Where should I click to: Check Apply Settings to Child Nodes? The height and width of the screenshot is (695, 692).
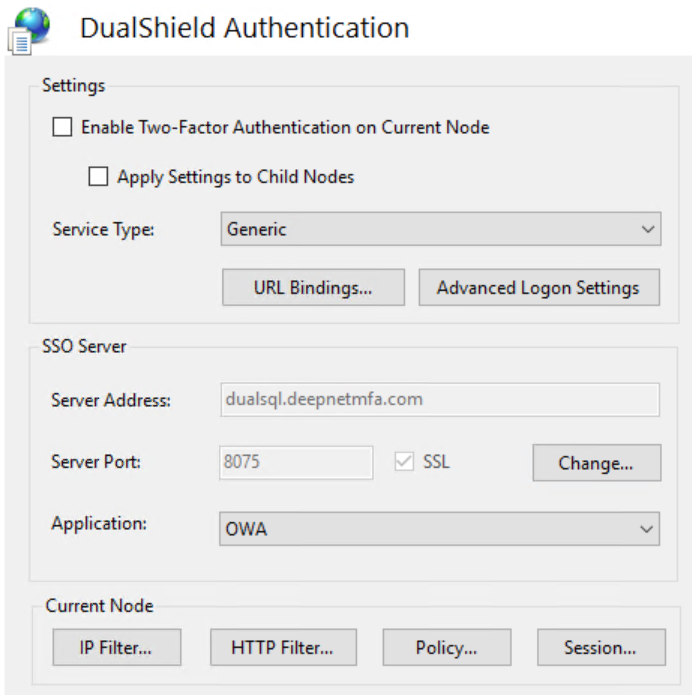pos(98,177)
